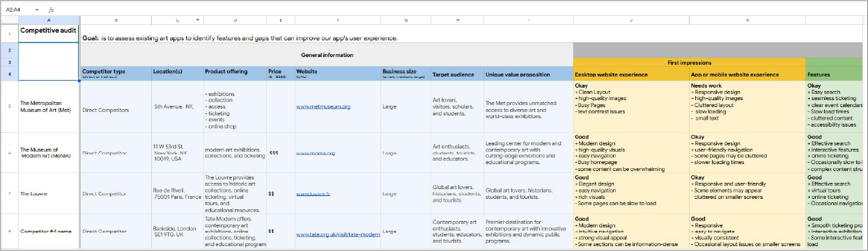This screenshot has height=251, width=868.
Task: Click the Location(s) column heading
Action: pyautogui.click(x=177, y=73)
